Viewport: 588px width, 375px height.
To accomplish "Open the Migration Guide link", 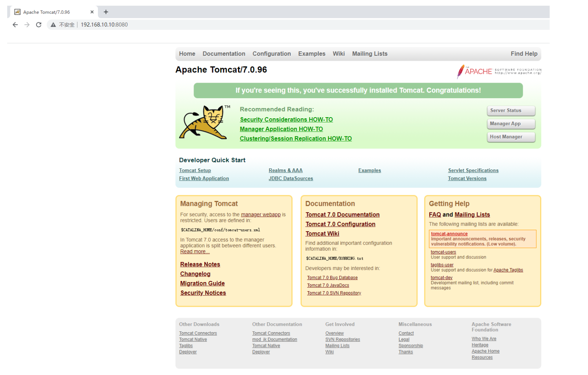I will click(202, 284).
